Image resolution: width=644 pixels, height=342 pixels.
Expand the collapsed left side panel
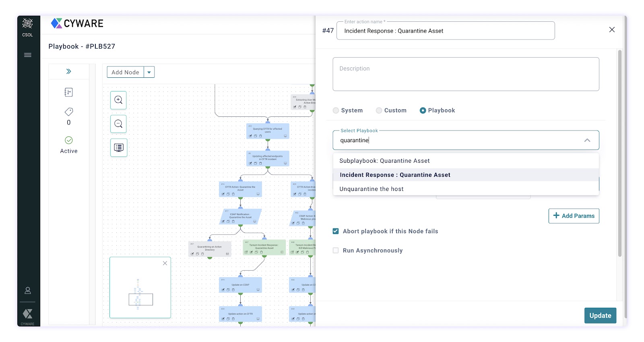point(69,71)
